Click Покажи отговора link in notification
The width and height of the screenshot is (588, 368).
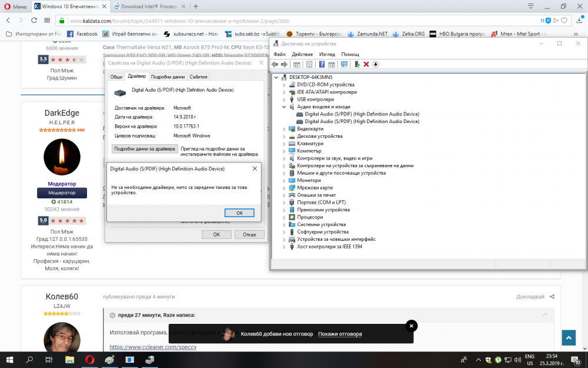340,334
